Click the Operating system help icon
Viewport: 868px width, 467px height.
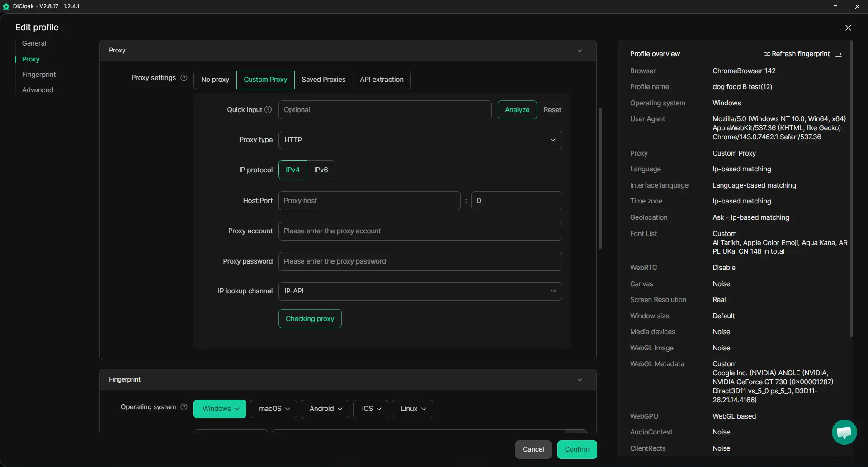tap(184, 407)
